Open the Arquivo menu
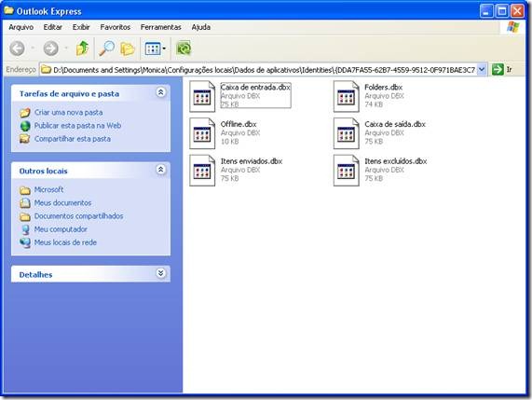 tap(21, 27)
